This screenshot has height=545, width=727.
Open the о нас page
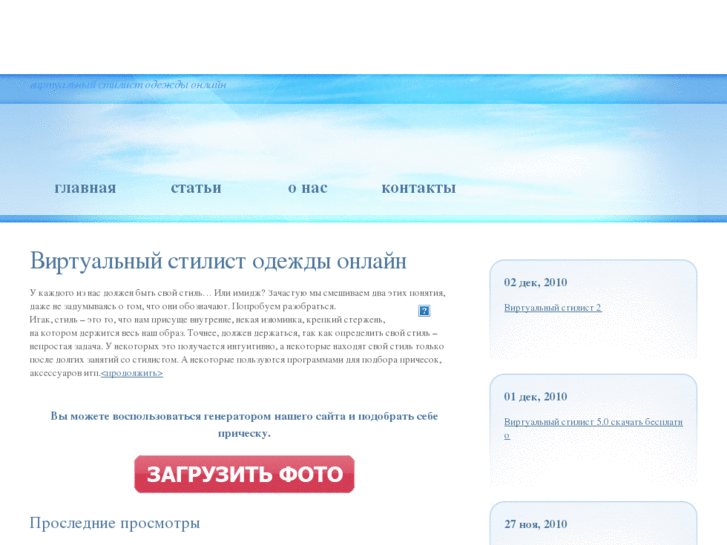(x=307, y=188)
